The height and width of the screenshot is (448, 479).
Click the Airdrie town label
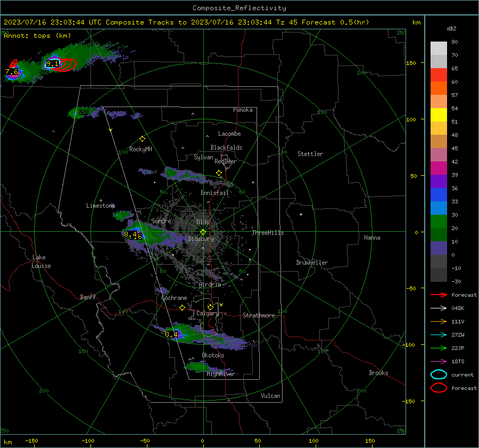[x=210, y=284]
